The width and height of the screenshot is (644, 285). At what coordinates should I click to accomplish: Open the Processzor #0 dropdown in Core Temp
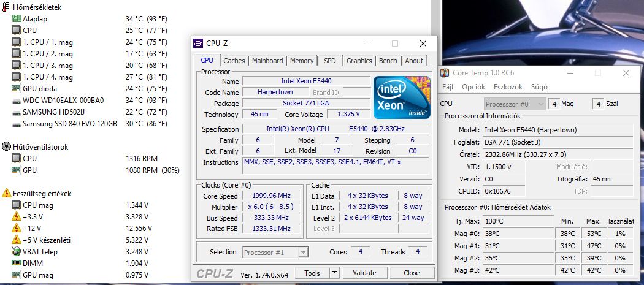point(515,104)
